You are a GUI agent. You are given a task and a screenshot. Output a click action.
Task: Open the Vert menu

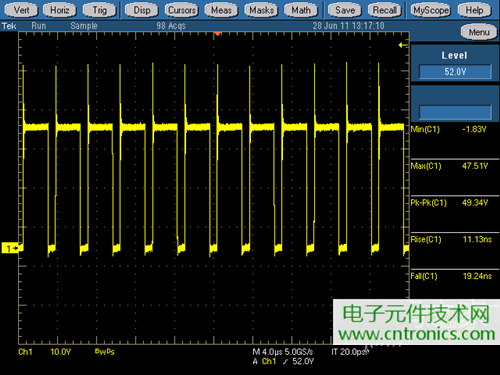pos(21,10)
